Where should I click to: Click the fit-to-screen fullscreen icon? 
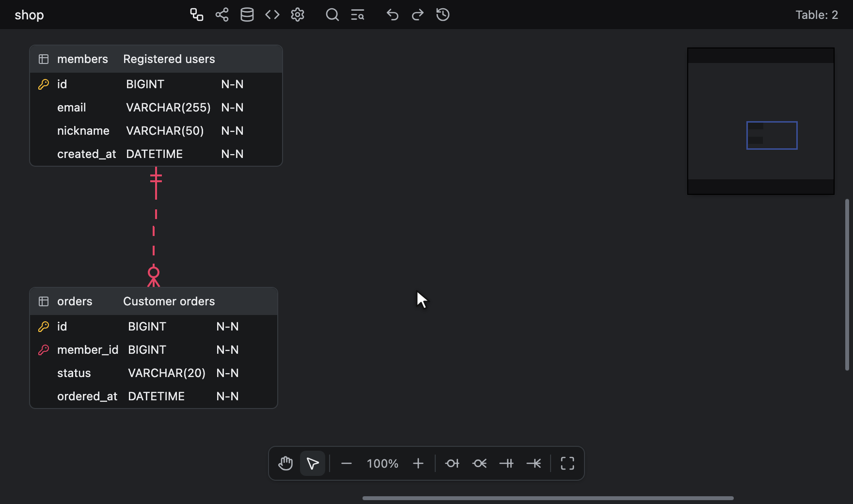pyautogui.click(x=568, y=463)
